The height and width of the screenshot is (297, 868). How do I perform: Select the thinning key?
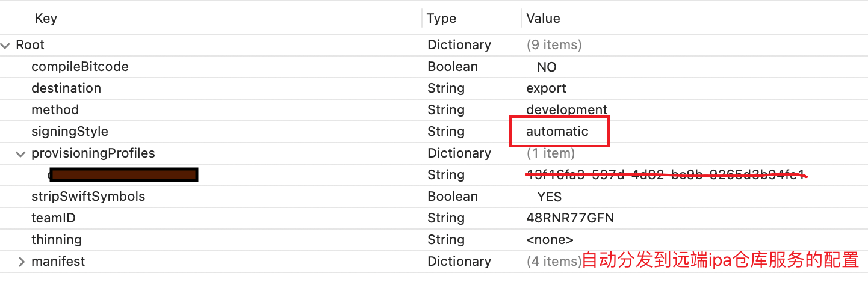pos(57,240)
